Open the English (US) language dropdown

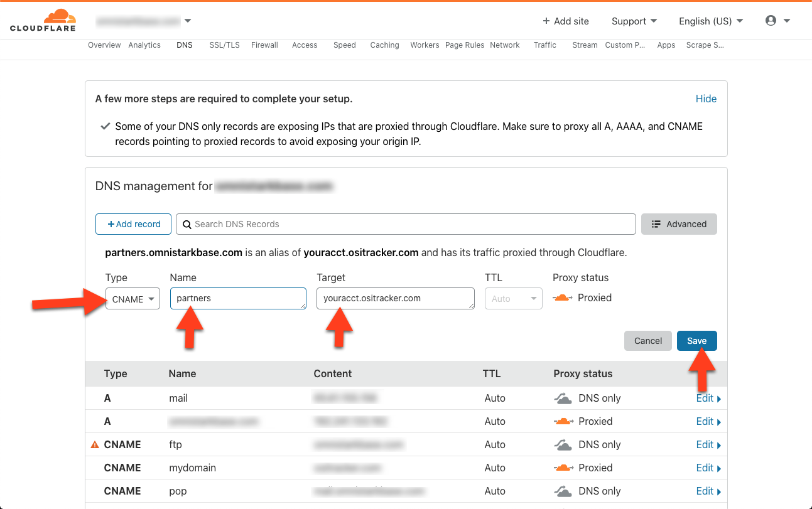coord(711,21)
